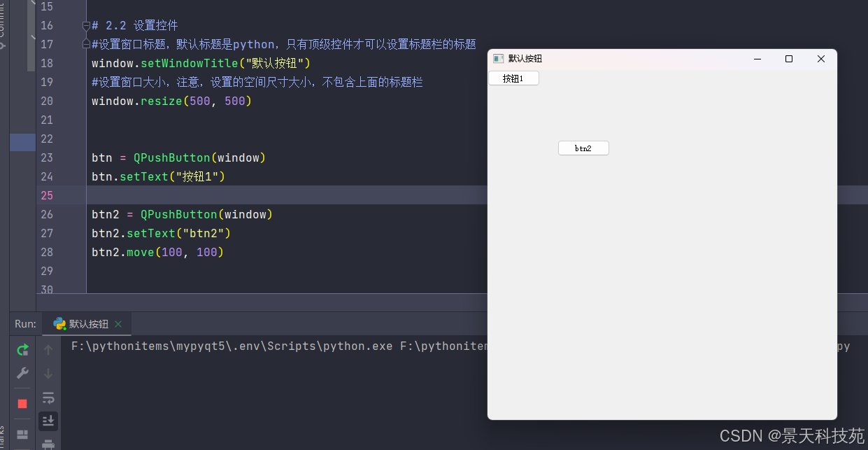Viewport: 868px width, 450px height.
Task: Stop the running process
Action: [x=22, y=404]
